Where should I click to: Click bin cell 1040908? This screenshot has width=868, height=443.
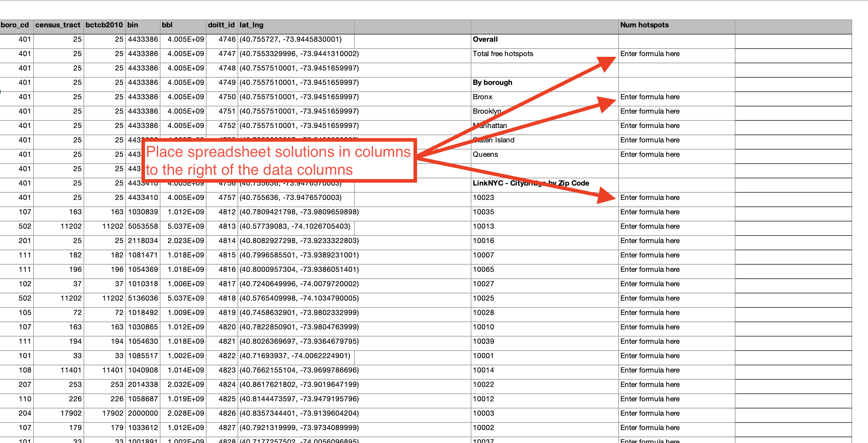click(x=143, y=372)
